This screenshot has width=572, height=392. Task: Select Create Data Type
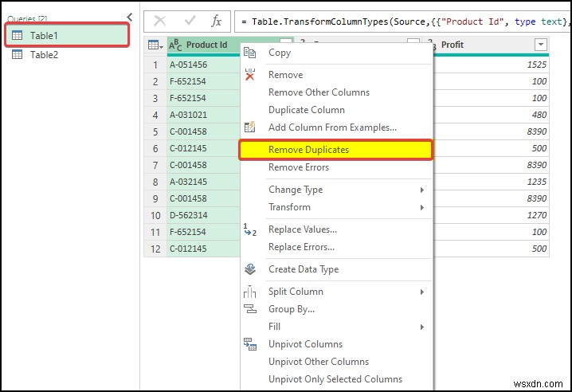(304, 269)
